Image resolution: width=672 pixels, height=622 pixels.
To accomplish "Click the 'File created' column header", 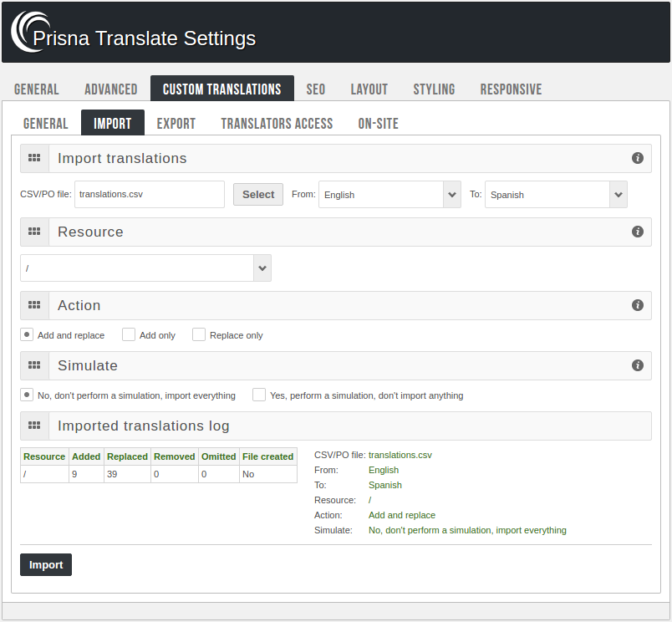I will (267, 456).
